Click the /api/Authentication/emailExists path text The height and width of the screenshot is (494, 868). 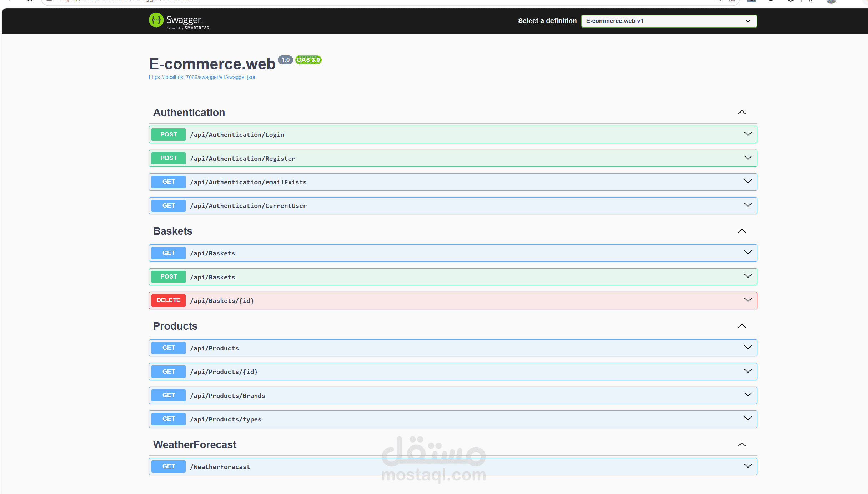click(x=248, y=182)
